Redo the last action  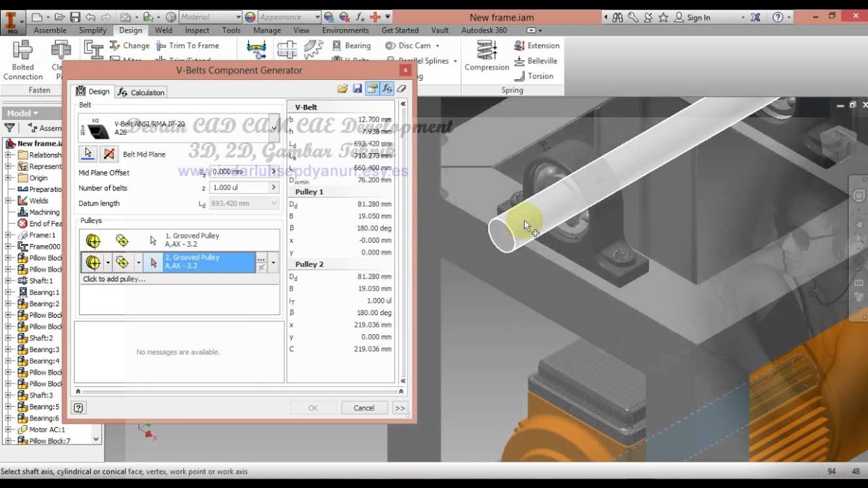pos(106,17)
